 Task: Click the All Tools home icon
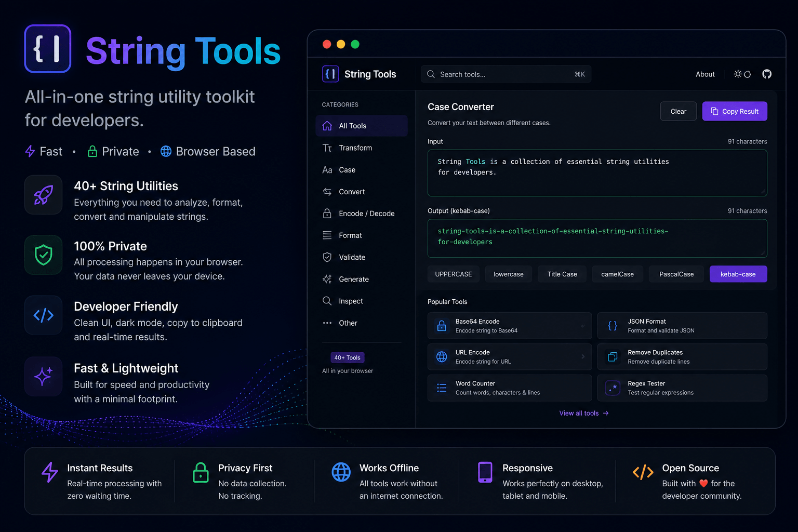coord(327,126)
